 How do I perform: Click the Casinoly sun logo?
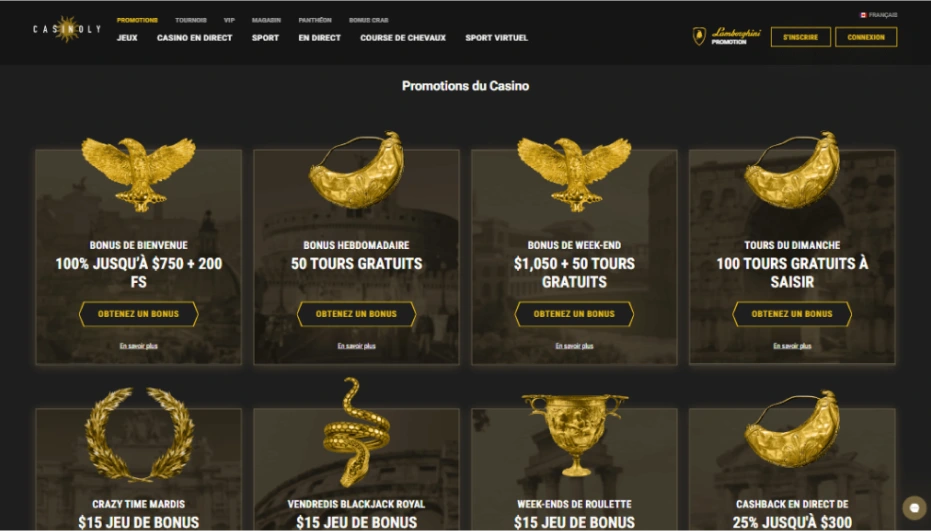(66, 29)
